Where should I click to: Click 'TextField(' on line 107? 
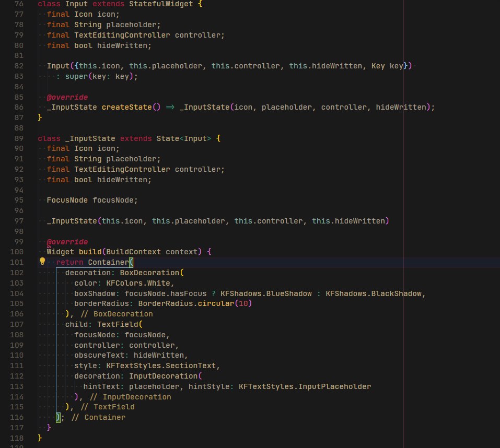click(x=120, y=324)
